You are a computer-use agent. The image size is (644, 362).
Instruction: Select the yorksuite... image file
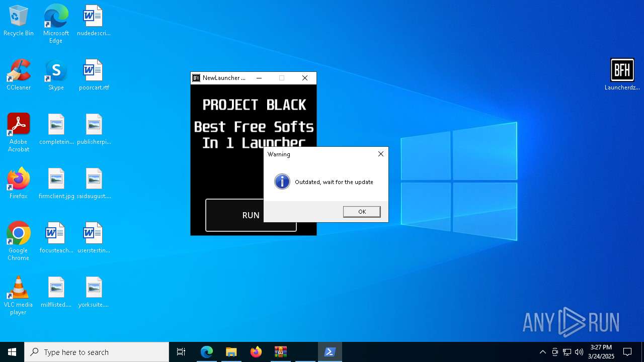coord(94,293)
